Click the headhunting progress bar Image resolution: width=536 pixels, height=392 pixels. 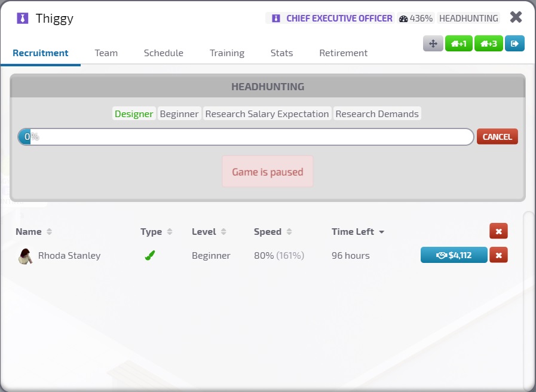246,137
